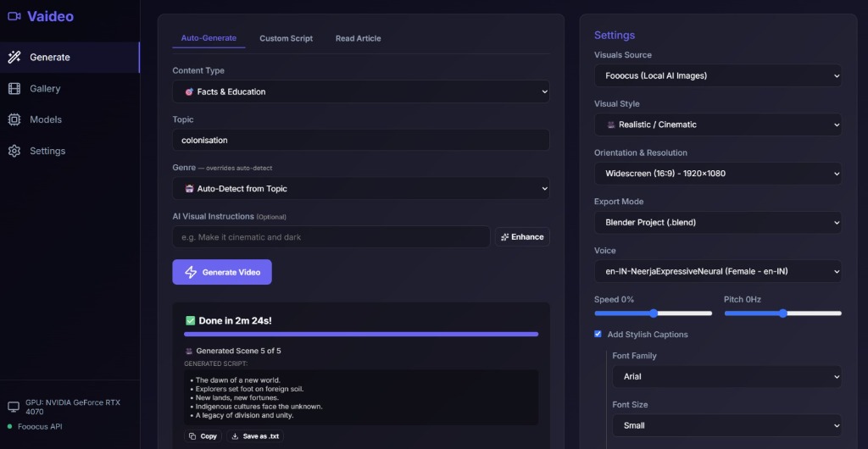Click the Gallery film strip icon

coord(14,88)
